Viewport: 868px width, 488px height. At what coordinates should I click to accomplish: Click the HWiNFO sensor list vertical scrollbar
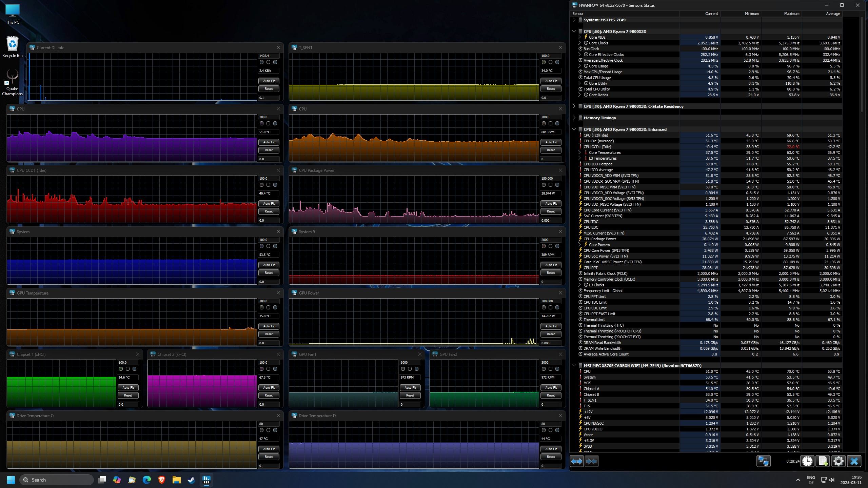(x=862, y=64)
